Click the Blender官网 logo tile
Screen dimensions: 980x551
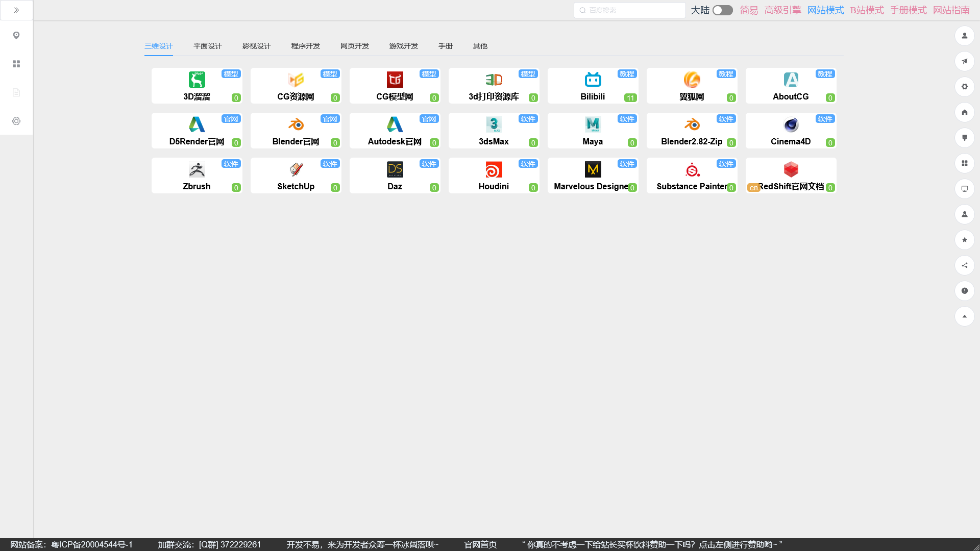296,125
